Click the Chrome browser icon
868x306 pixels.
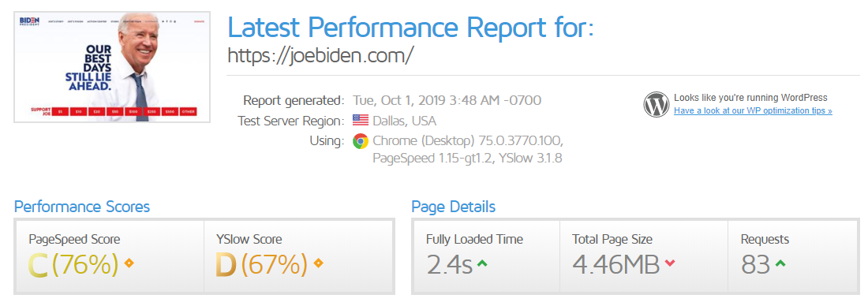361,140
